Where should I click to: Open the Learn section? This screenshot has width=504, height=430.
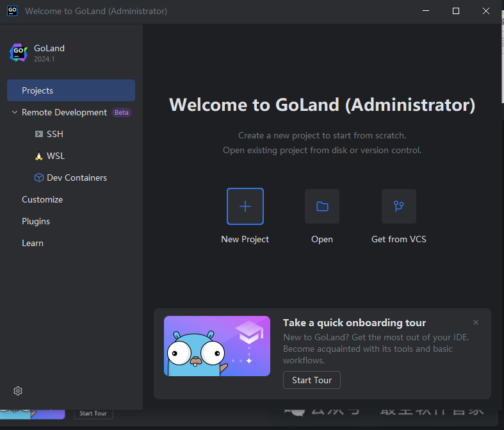pos(33,243)
